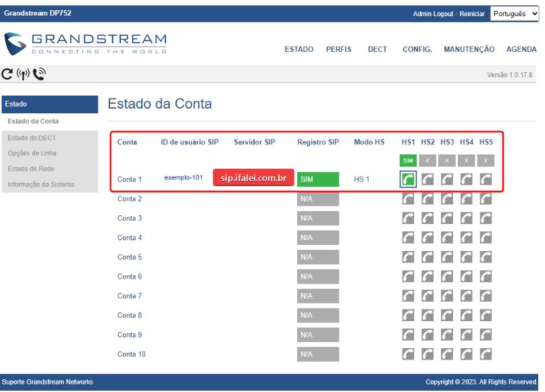
Task: Click the X status box under HS2
Action: point(427,161)
